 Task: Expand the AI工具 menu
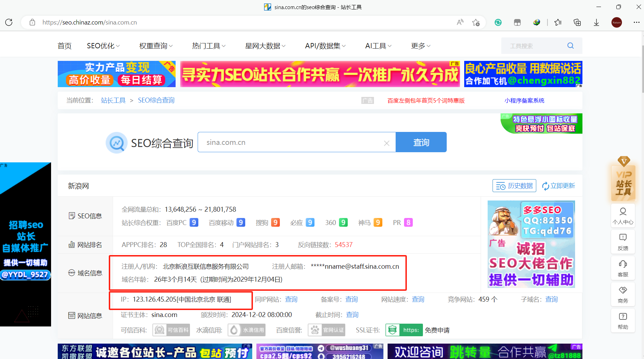378,46
